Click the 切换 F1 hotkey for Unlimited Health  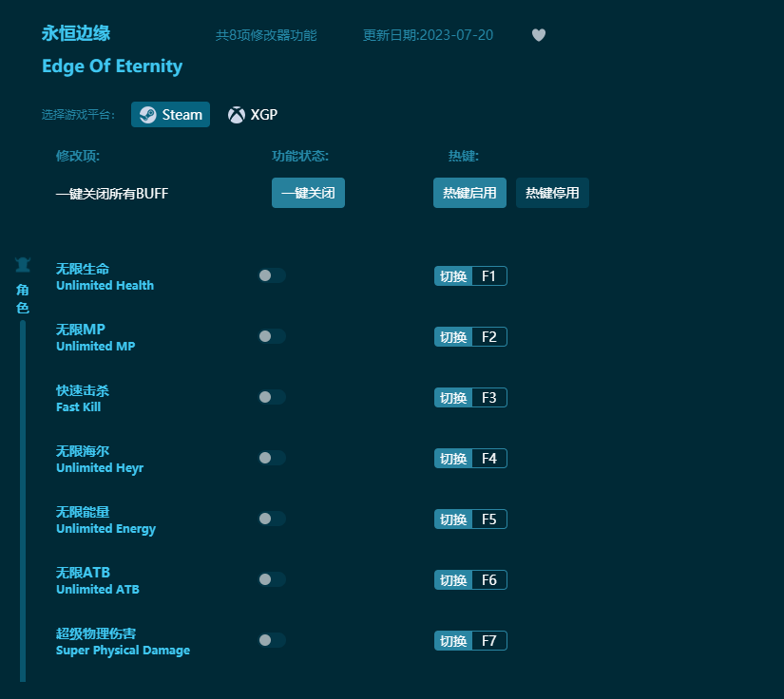[x=469, y=275]
